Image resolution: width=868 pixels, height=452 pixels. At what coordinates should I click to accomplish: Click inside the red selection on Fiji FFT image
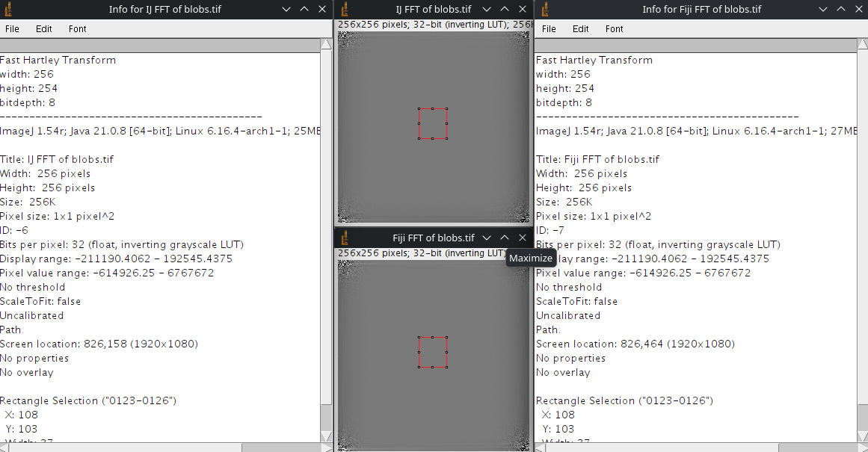click(432, 351)
